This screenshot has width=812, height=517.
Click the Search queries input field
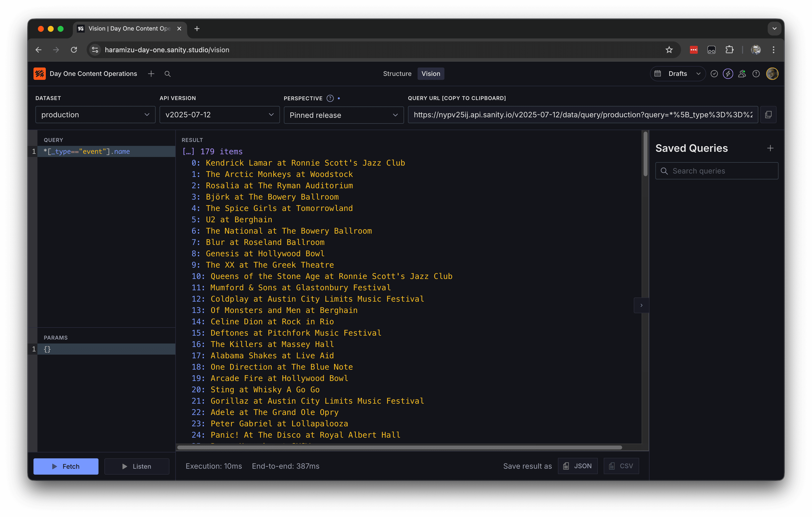coord(716,171)
